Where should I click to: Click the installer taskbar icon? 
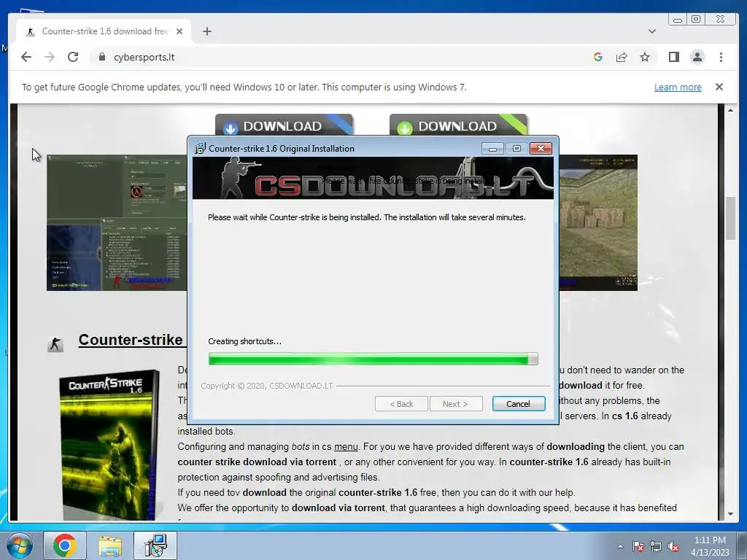155,545
